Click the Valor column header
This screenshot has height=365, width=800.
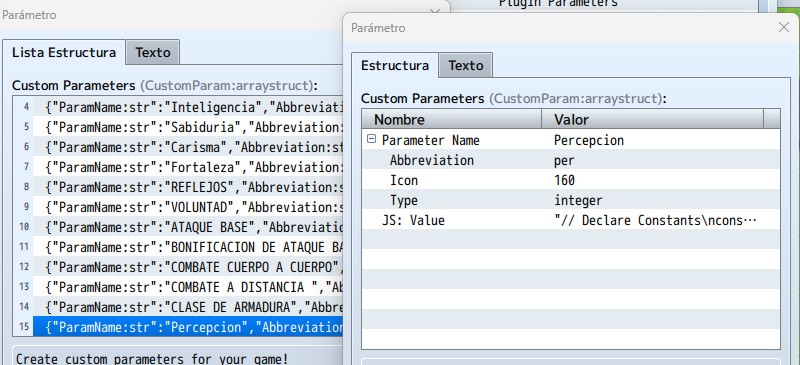point(653,119)
